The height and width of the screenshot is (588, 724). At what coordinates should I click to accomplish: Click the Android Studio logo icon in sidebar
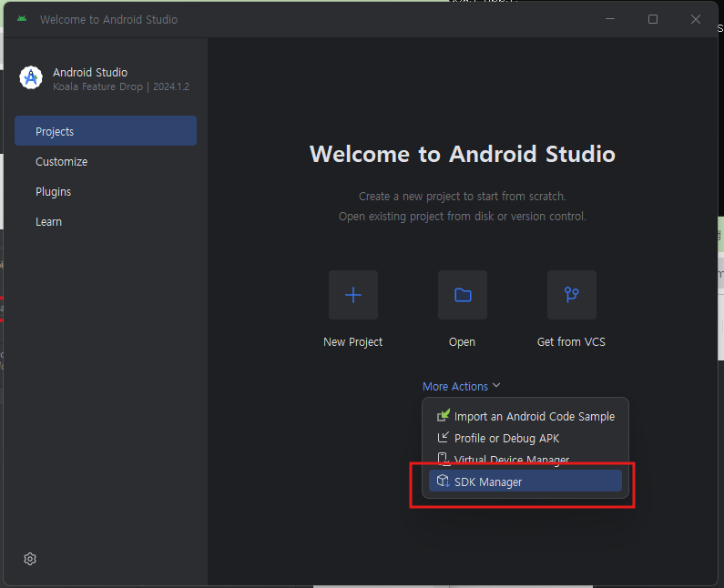pyautogui.click(x=31, y=77)
